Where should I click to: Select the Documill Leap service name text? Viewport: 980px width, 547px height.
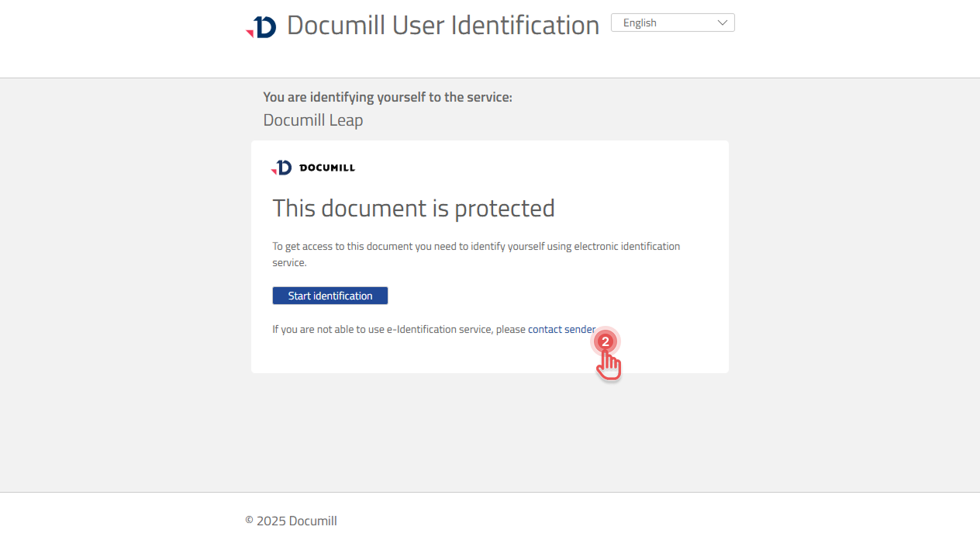click(x=312, y=120)
